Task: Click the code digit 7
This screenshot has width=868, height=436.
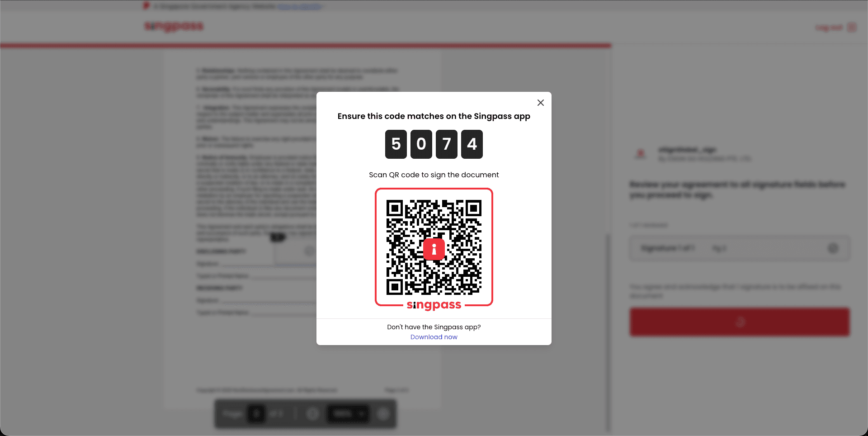Action: (x=447, y=144)
